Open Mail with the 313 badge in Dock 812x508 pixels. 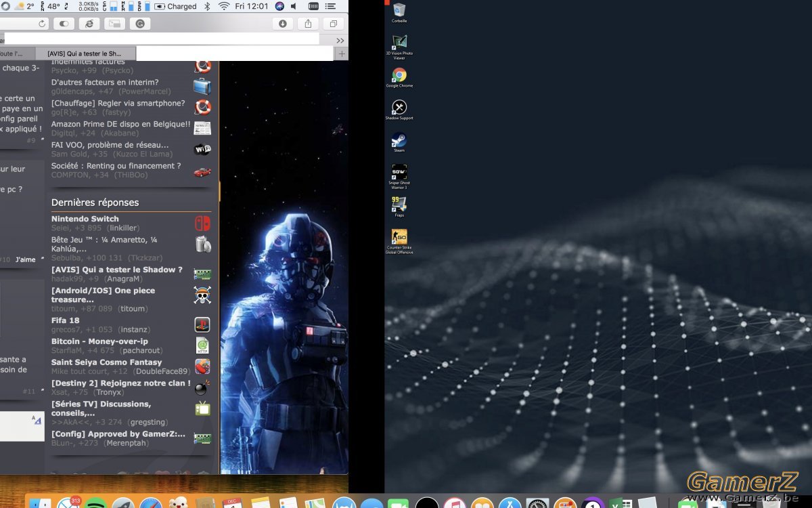point(68,503)
